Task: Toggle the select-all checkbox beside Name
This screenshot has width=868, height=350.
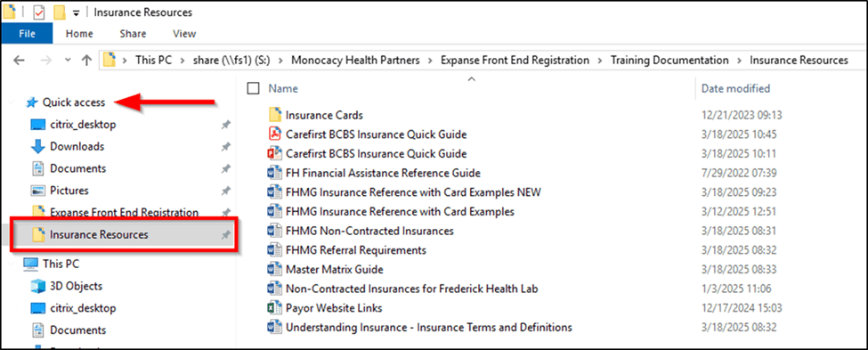Action: coord(253,88)
